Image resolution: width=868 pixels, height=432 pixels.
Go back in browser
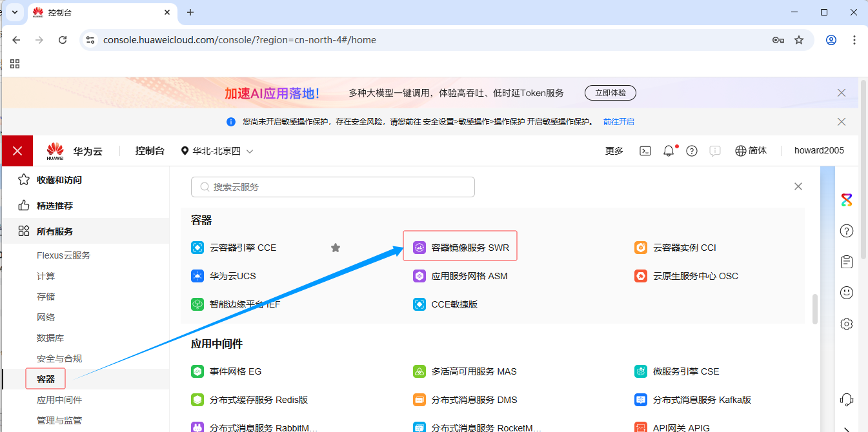[x=17, y=40]
